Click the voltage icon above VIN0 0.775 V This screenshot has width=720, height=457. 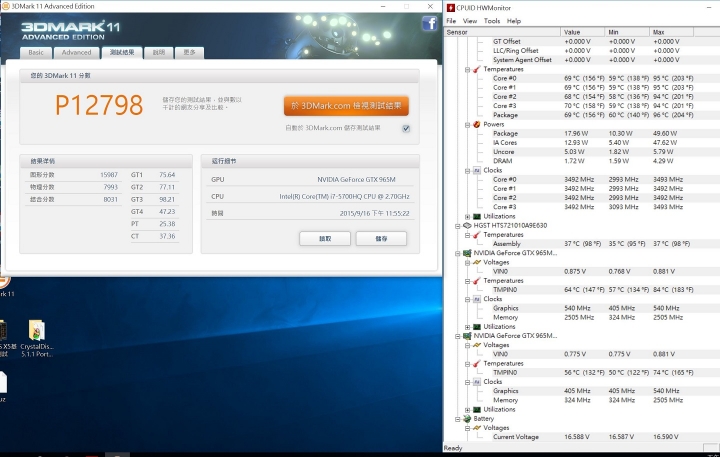tap(477, 344)
